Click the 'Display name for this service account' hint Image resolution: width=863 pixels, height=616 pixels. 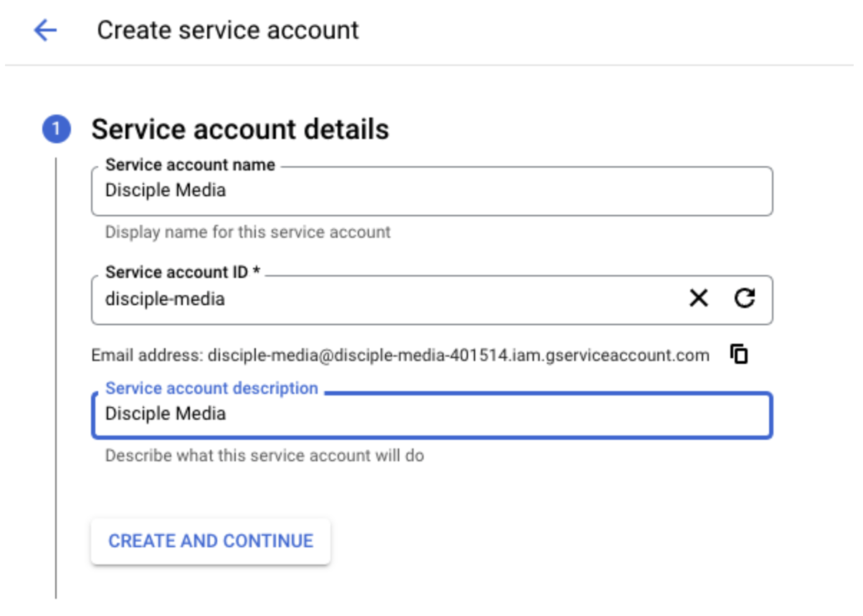(x=247, y=232)
